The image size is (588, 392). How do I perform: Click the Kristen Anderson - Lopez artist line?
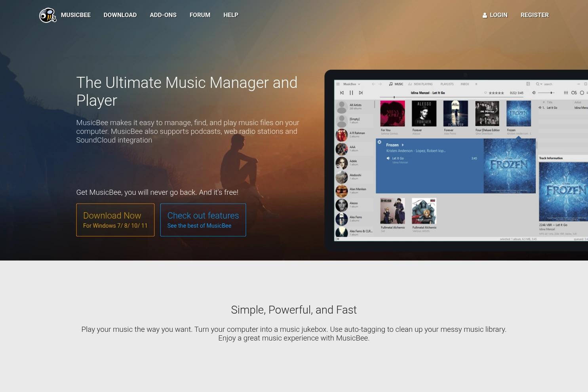coord(416,151)
